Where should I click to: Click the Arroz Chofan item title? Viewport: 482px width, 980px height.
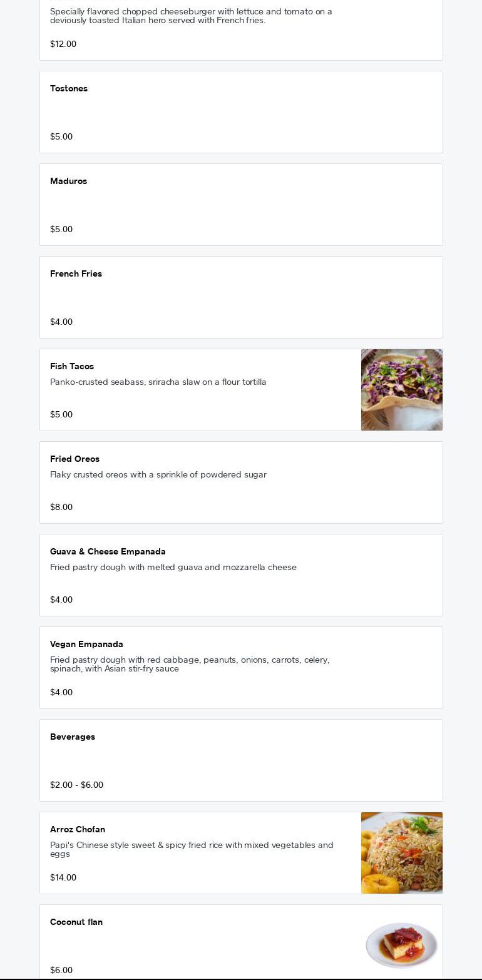pos(78,830)
